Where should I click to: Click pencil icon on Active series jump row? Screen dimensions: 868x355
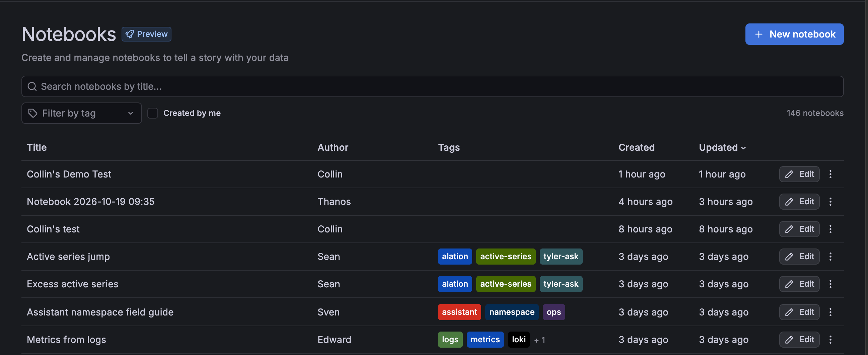pos(789,257)
